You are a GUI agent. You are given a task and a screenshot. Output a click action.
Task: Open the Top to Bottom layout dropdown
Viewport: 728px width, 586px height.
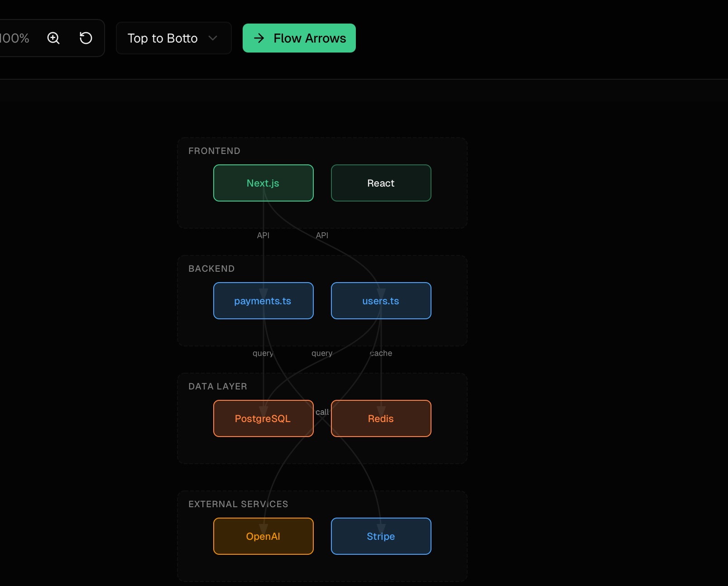174,38
